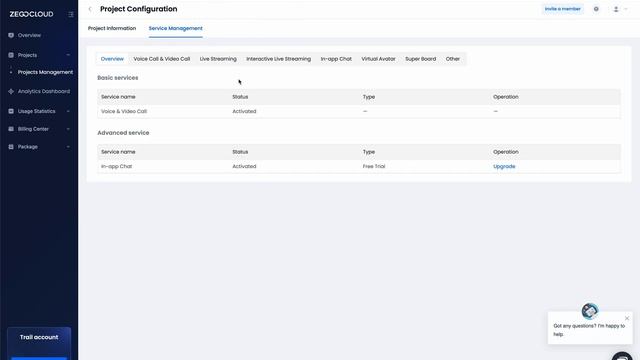The image size is (640, 360).
Task: Click Invite a member button
Action: (x=562, y=9)
